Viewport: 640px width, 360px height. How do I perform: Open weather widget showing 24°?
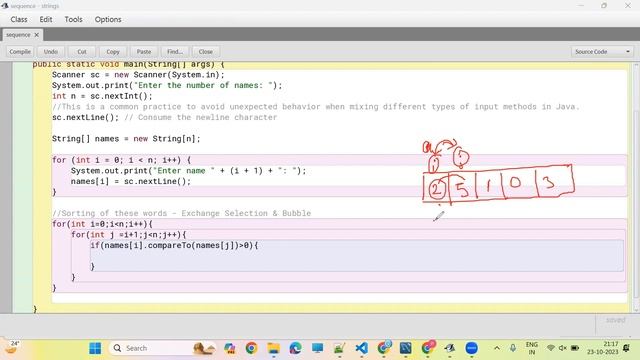(11, 347)
